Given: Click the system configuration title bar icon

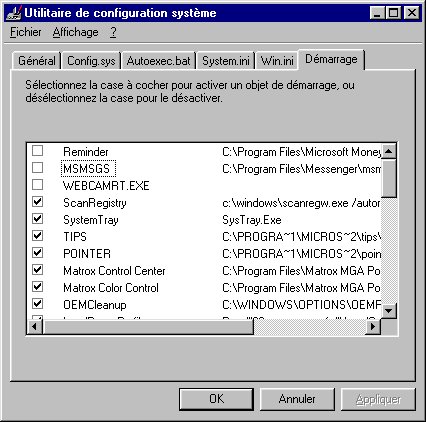Looking at the screenshot, I should pos(13,13).
